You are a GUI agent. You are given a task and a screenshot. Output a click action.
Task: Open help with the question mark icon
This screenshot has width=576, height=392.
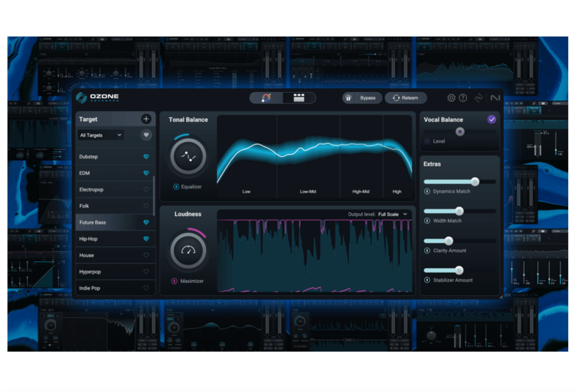click(463, 98)
